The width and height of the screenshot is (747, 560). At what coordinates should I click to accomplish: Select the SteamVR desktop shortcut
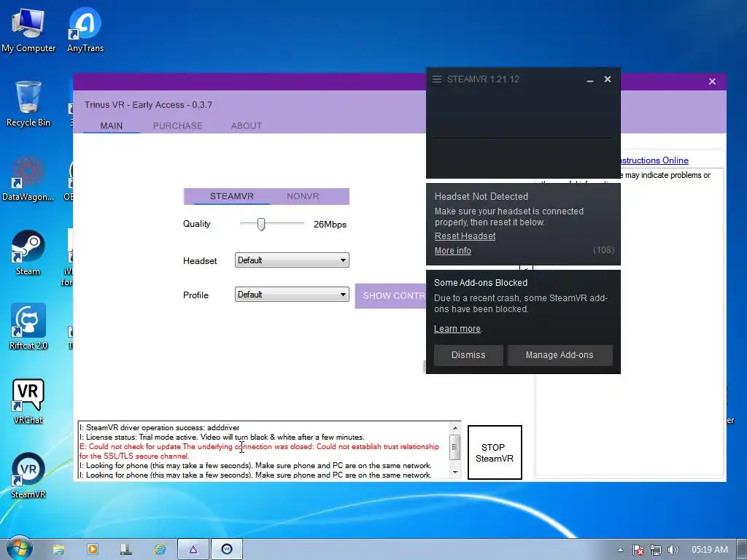(28, 475)
